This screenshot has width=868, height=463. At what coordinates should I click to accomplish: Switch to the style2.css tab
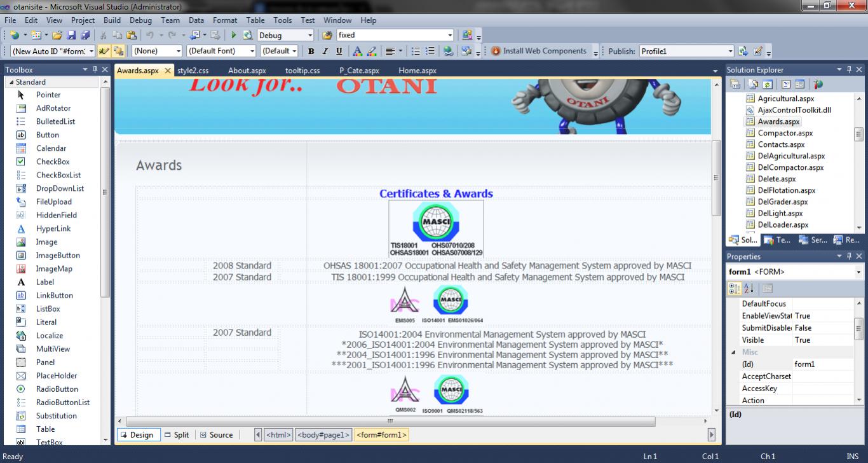click(193, 71)
